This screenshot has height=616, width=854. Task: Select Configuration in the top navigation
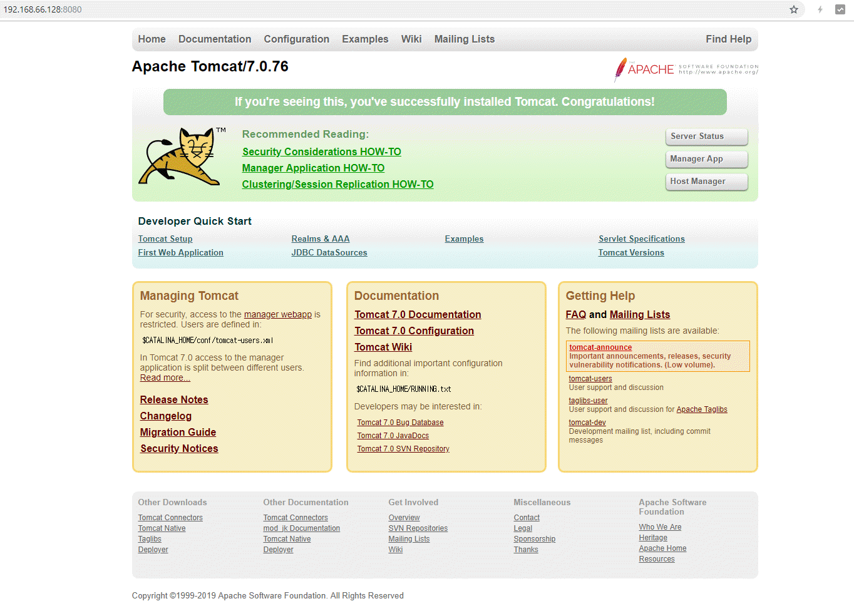click(296, 39)
